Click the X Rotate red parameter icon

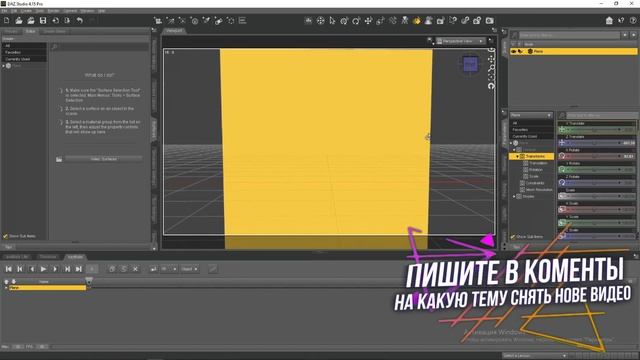[x=562, y=156]
